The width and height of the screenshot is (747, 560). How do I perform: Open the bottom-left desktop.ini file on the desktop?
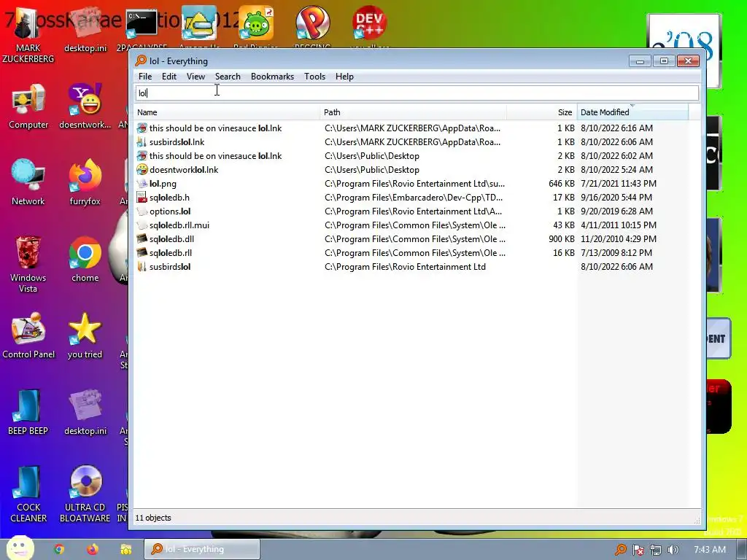point(85,413)
